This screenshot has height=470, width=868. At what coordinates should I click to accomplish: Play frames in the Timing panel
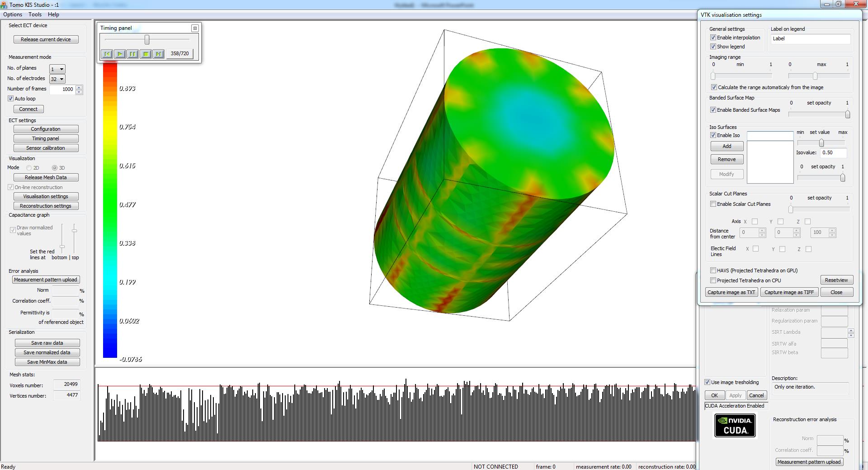[x=120, y=54]
